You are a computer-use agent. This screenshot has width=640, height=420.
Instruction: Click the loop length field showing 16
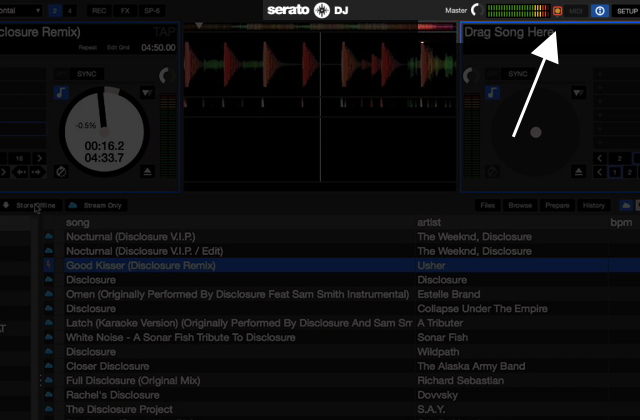pos(19,158)
